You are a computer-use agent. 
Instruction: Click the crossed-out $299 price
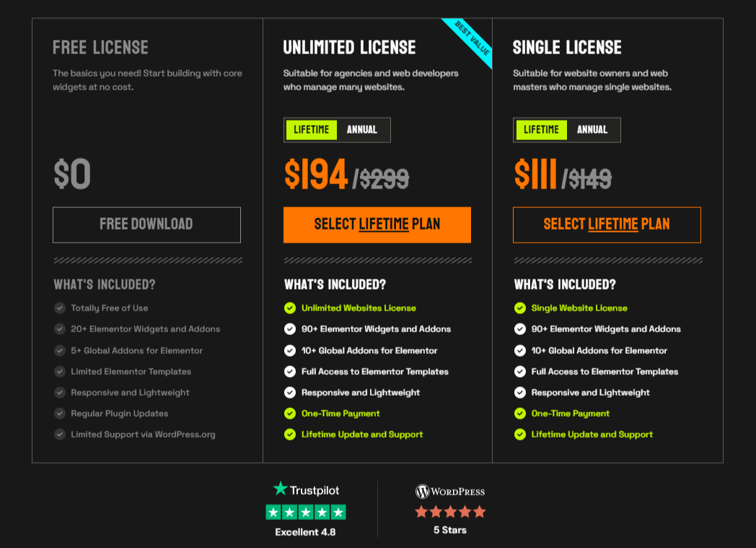(x=386, y=175)
